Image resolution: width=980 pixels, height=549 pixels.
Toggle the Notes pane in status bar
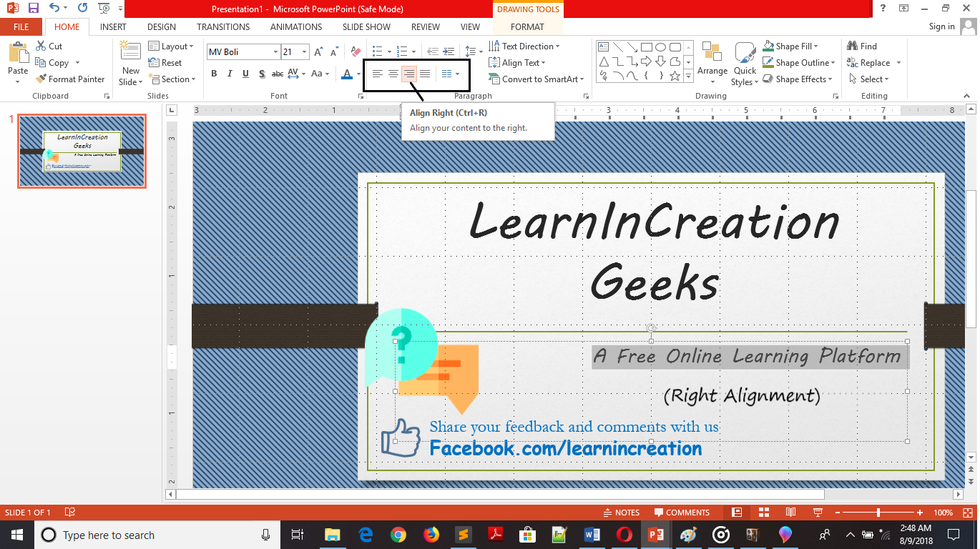point(621,513)
